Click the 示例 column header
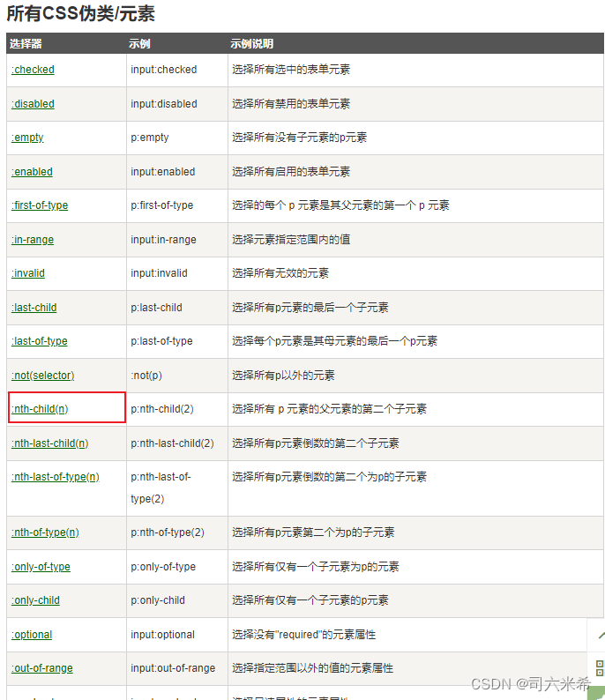This screenshot has height=700, width=605. click(139, 44)
